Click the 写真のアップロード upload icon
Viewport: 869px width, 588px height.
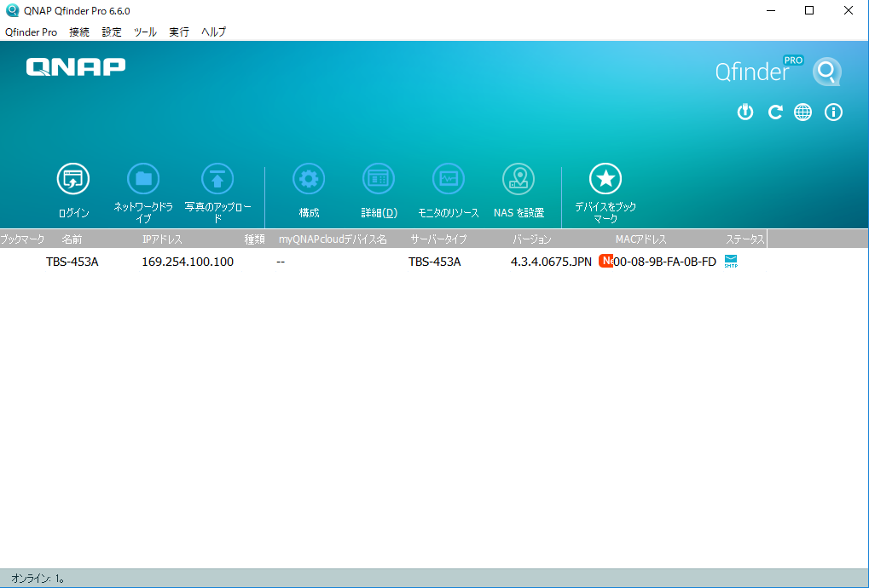pyautogui.click(x=217, y=179)
